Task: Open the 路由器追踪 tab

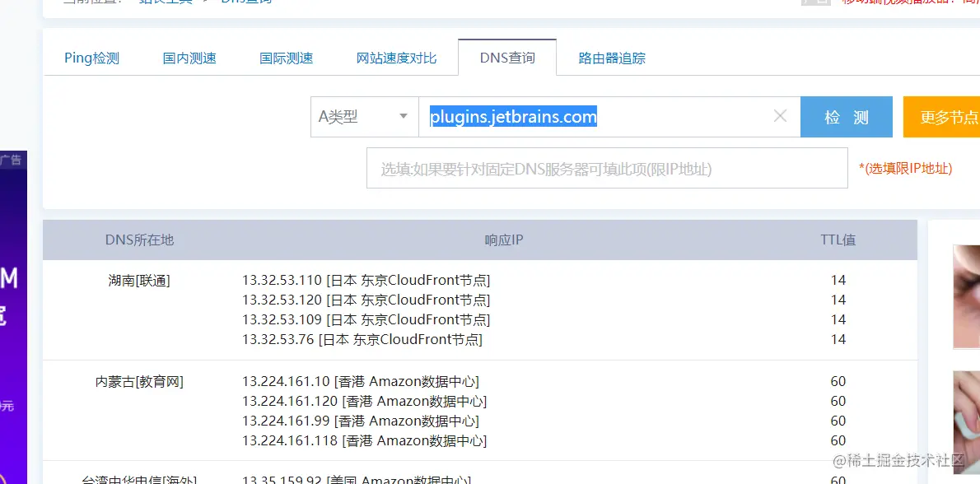Action: pyautogui.click(x=612, y=58)
